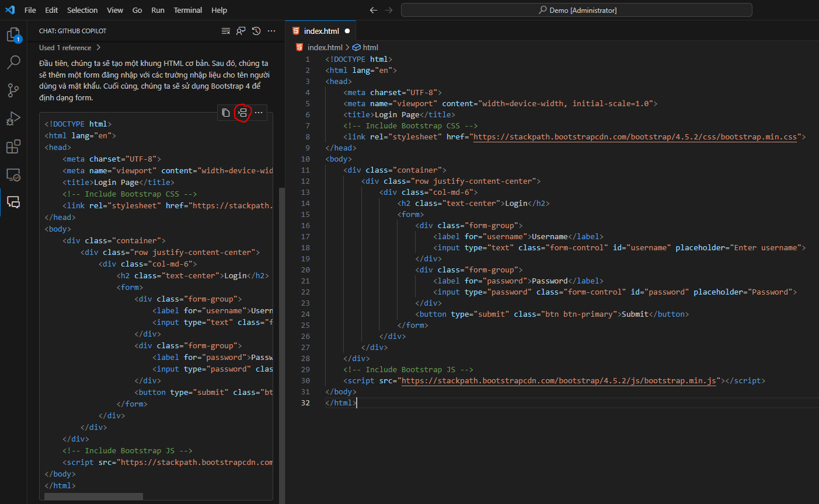819x504 pixels.
Task: Open the Source Control view
Action: [13, 90]
